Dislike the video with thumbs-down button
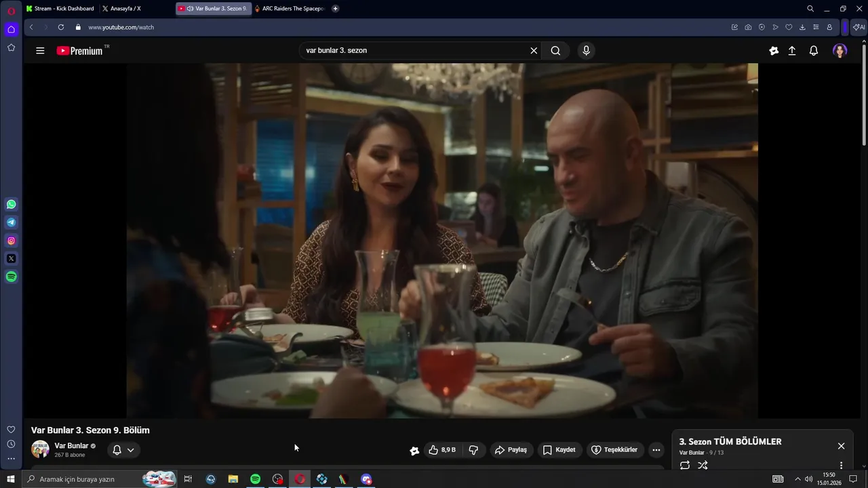Viewport: 868px width, 488px height. coord(473,450)
